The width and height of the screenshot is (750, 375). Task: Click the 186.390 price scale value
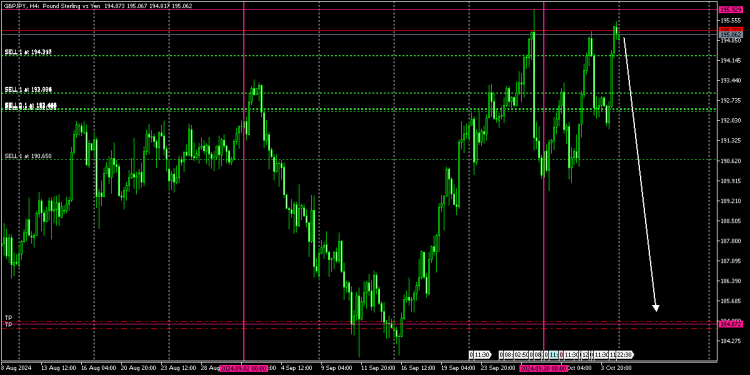coord(730,281)
